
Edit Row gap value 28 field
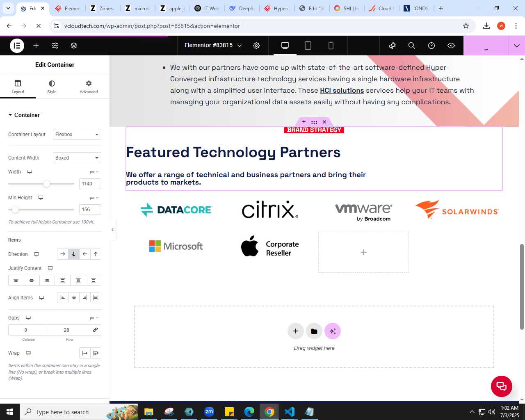70,330
